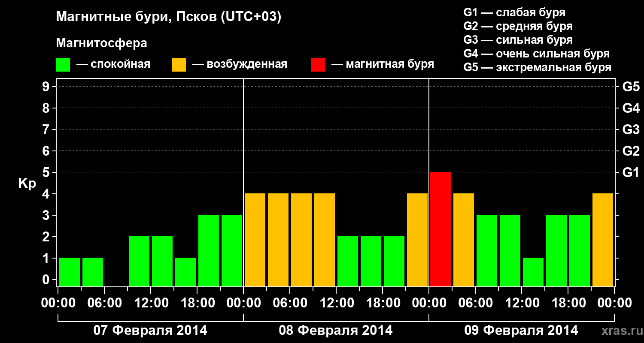644x343 pixels.
Task: Click the 'G2 — средняя буря' line
Action: click(x=518, y=26)
